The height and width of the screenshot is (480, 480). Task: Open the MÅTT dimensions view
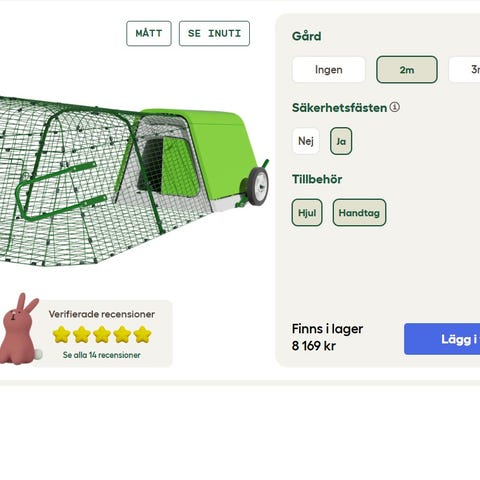pos(149,33)
